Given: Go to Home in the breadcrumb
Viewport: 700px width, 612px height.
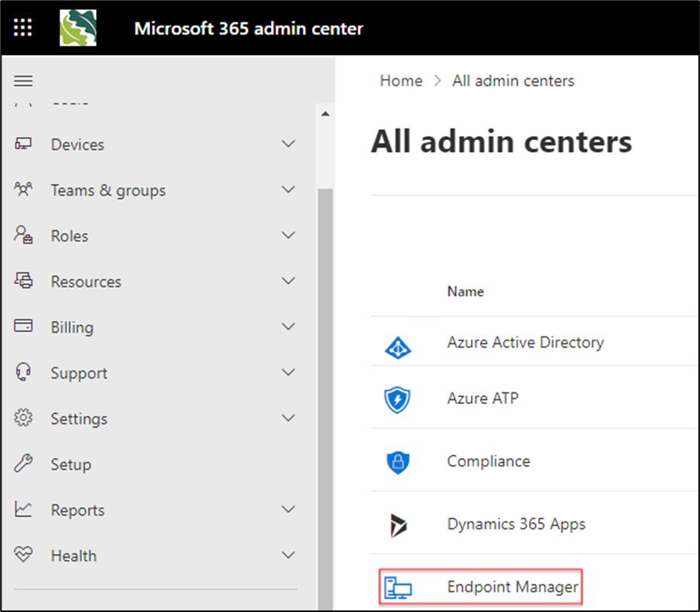Looking at the screenshot, I should (x=401, y=80).
